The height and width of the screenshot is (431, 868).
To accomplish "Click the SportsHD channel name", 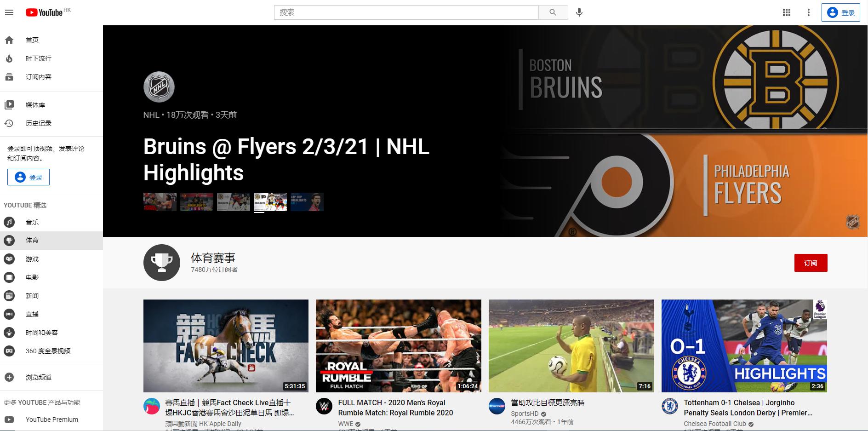I will coord(525,414).
